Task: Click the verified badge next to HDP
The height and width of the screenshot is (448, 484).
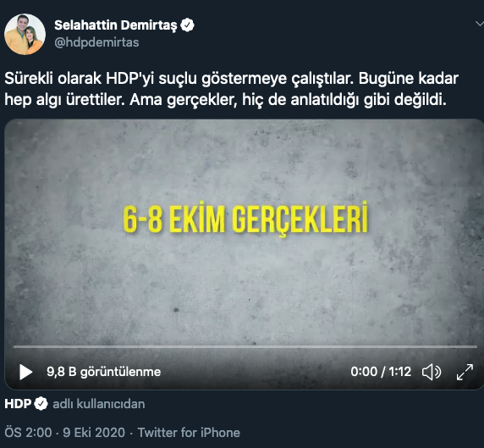Action: click(41, 404)
